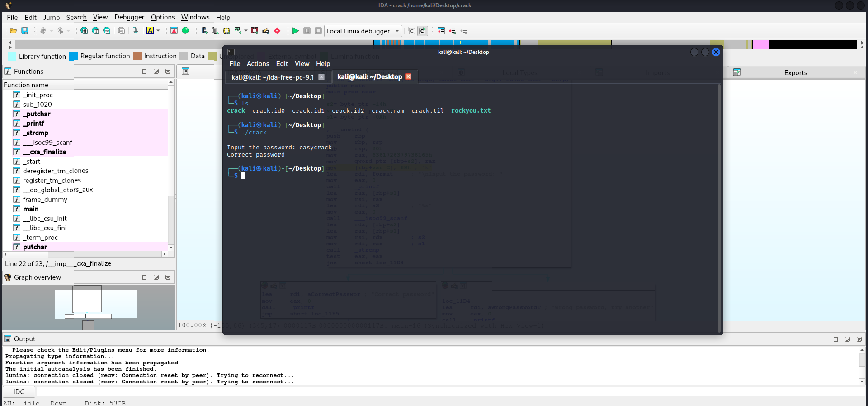
Task: Click the yellow 'A' strings icon
Action: (x=150, y=31)
